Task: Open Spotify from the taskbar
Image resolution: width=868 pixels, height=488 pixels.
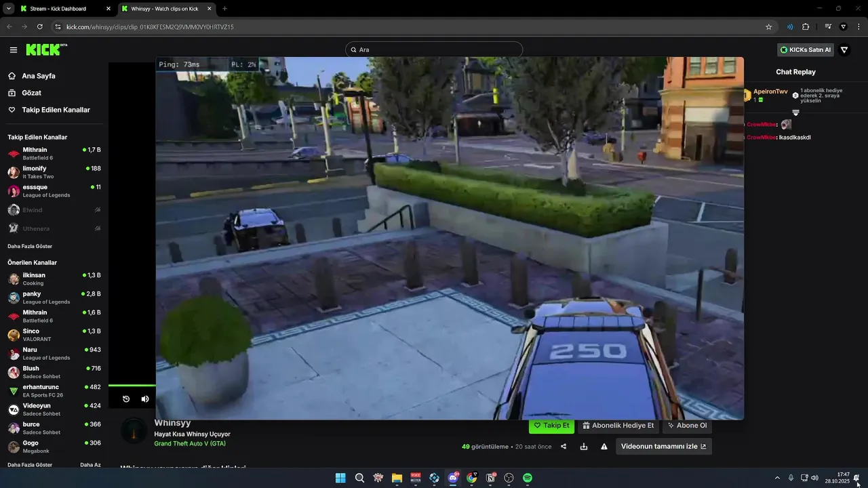Action: click(528, 478)
